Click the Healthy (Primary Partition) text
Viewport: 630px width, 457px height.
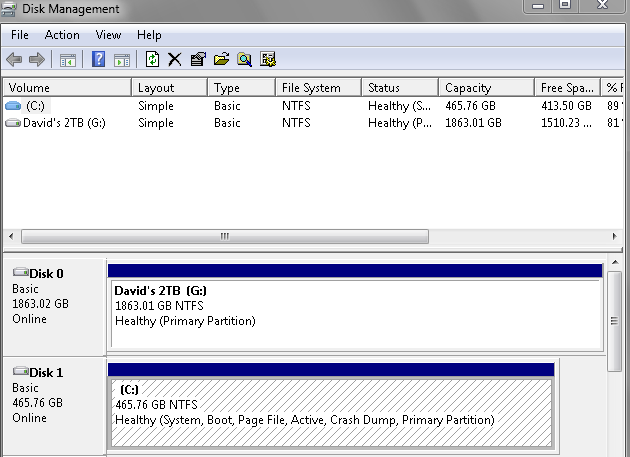[185, 321]
